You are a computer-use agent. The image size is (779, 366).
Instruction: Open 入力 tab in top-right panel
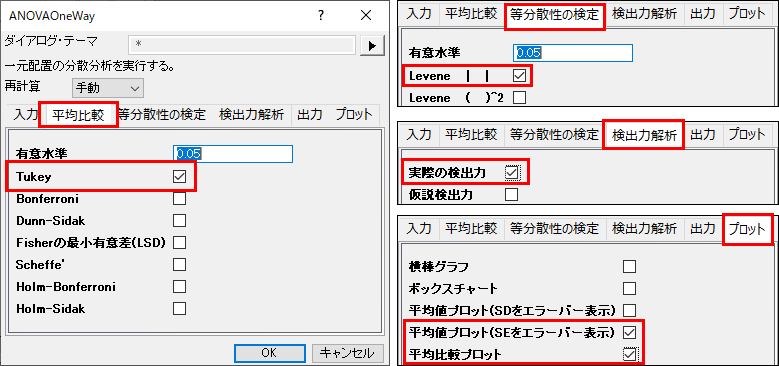pos(419,14)
